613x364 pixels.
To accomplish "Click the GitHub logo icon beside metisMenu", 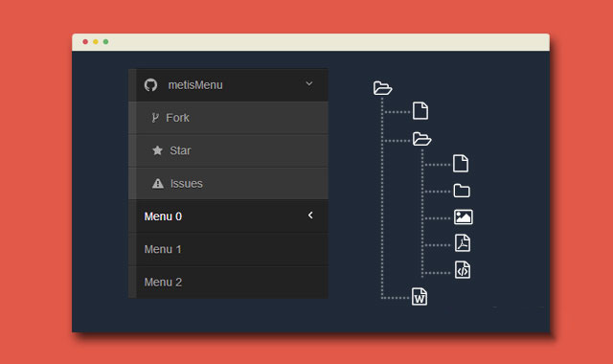I will tap(150, 85).
